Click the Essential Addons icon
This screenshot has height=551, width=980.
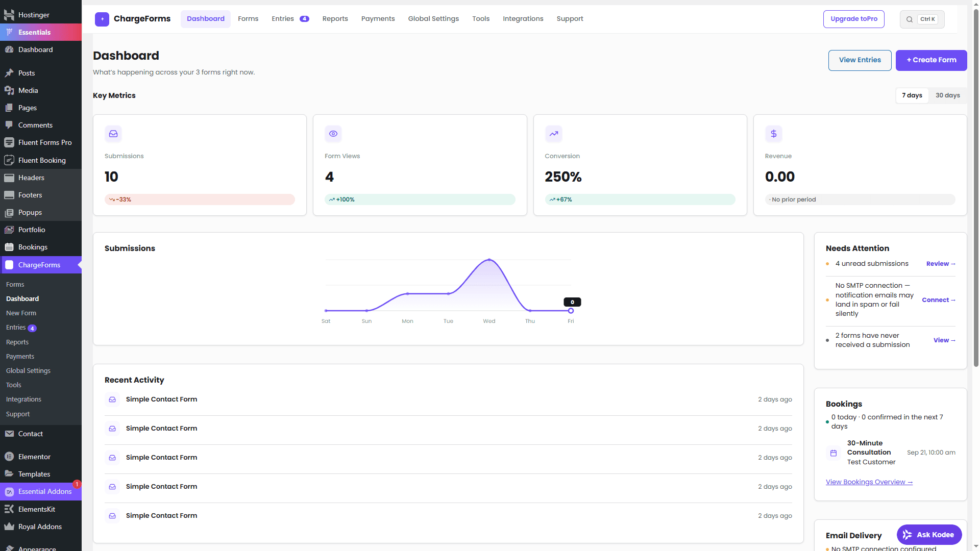point(9,491)
